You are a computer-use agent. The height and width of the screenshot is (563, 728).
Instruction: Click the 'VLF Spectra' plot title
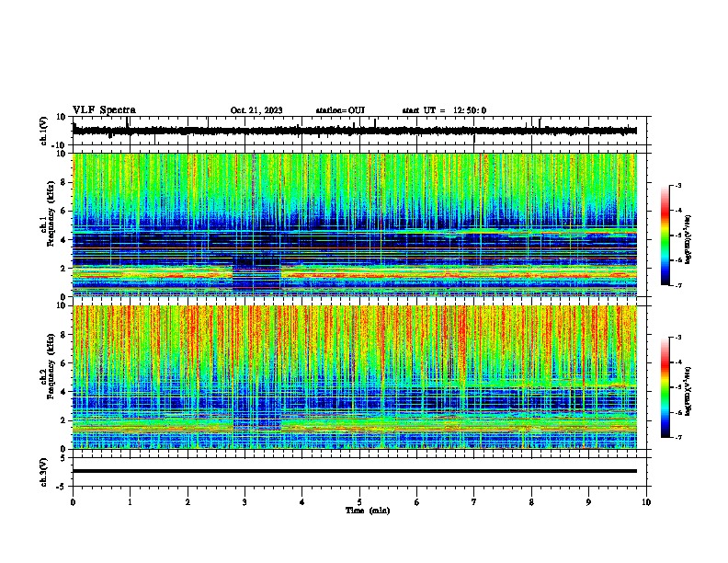click(x=104, y=110)
